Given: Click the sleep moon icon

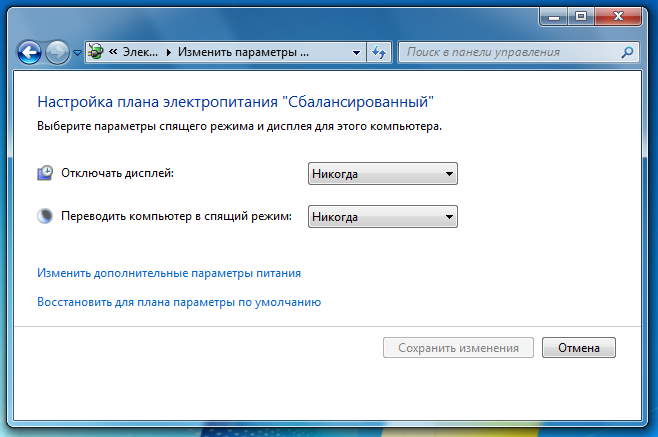Looking at the screenshot, I should tap(45, 216).
